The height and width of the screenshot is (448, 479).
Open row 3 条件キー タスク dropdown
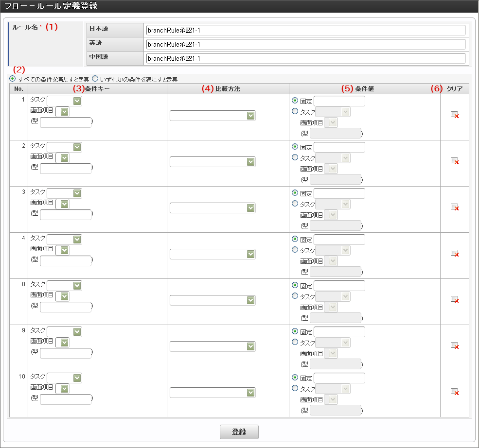(x=64, y=193)
